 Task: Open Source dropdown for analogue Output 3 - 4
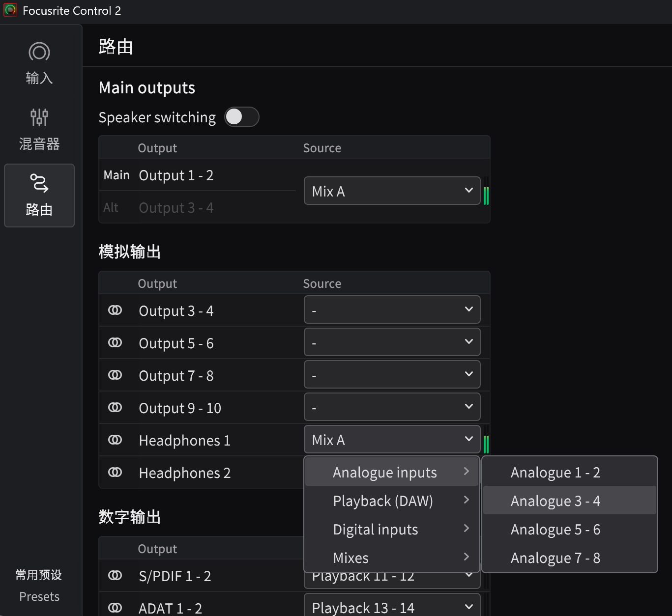[392, 309]
